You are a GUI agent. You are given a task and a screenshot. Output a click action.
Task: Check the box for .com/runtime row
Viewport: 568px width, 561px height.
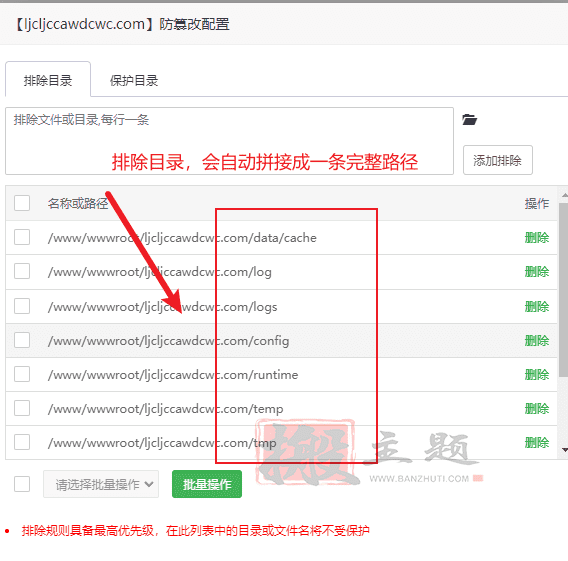tap(22, 374)
